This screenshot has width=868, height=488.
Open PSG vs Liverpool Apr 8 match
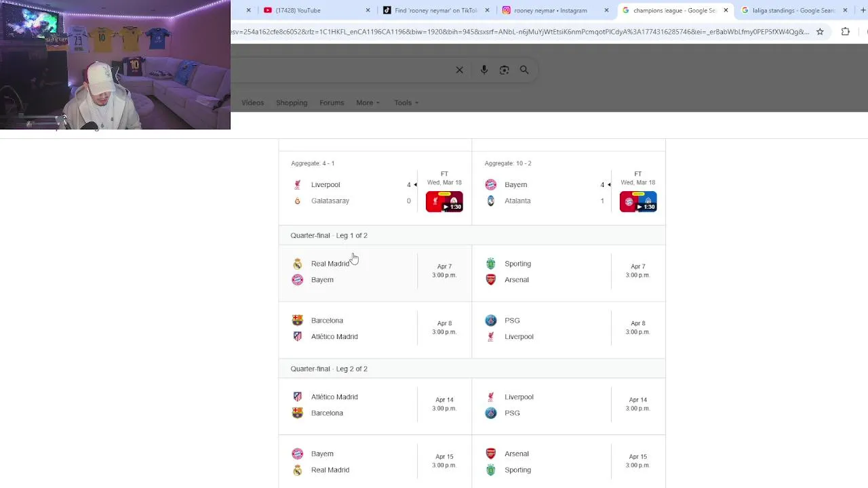569,329
